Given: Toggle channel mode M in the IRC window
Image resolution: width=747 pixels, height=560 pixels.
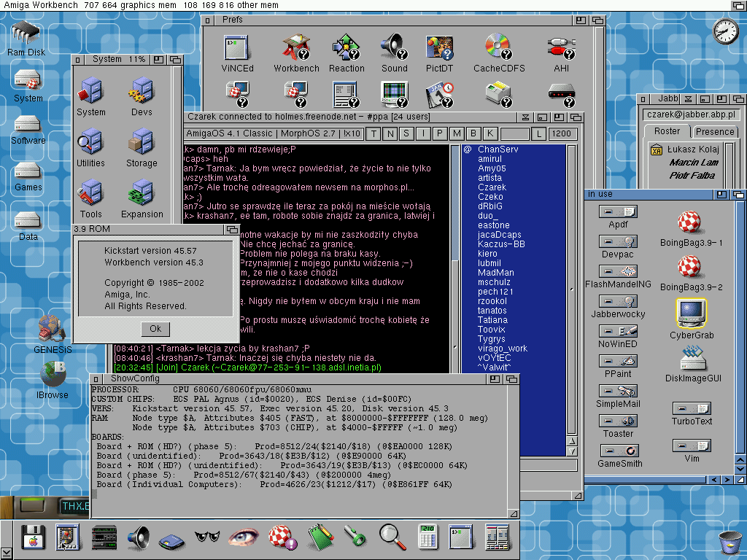Looking at the screenshot, I should [x=457, y=134].
